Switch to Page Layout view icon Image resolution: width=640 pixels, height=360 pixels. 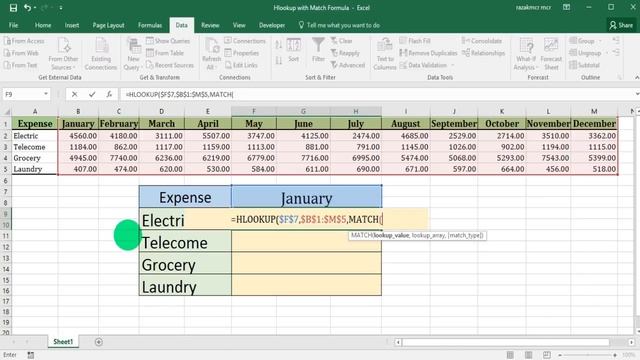tap(529, 355)
